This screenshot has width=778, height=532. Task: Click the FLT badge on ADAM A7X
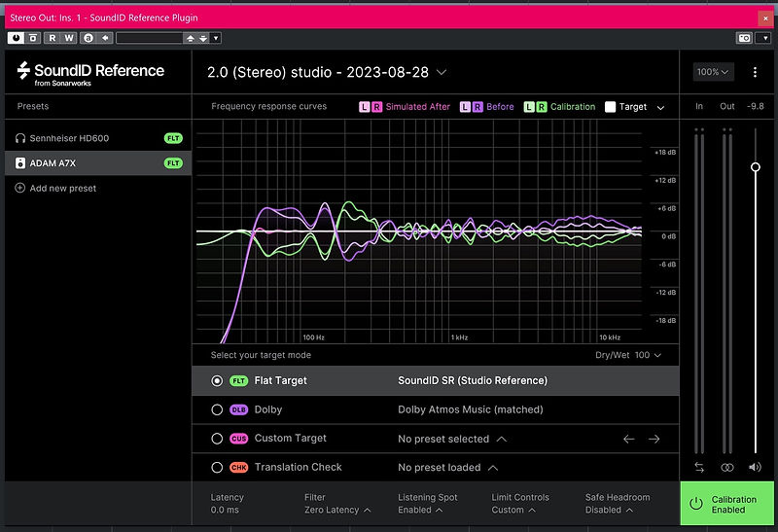[x=173, y=162]
